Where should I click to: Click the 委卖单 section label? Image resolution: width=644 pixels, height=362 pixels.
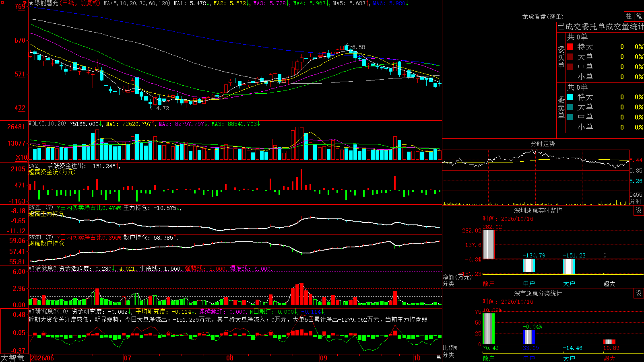(561, 107)
